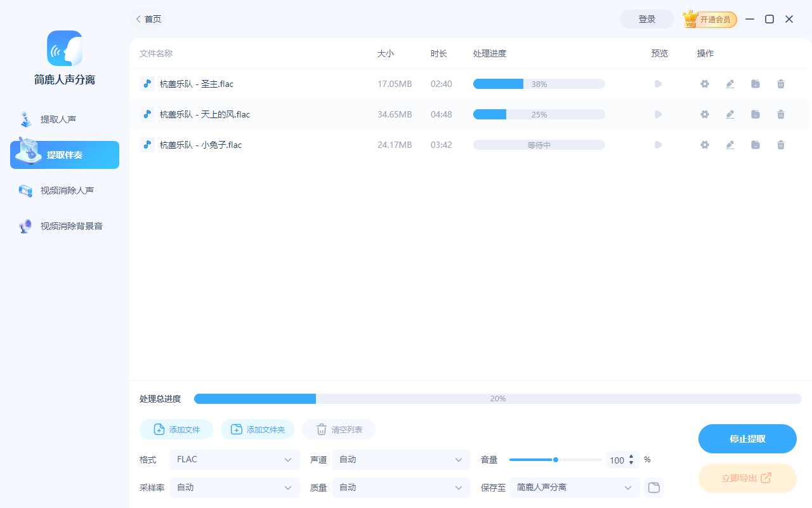Open 视频消除人声 section
The image size is (812, 508).
click(x=65, y=190)
